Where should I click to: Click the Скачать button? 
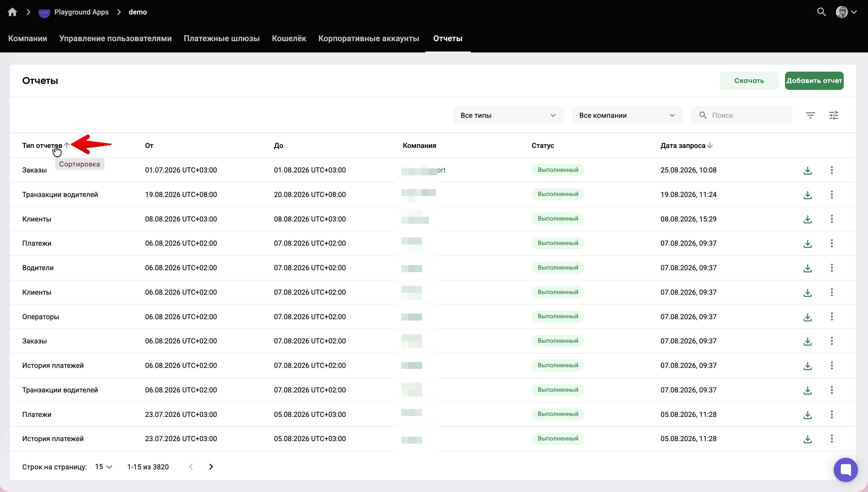click(748, 81)
